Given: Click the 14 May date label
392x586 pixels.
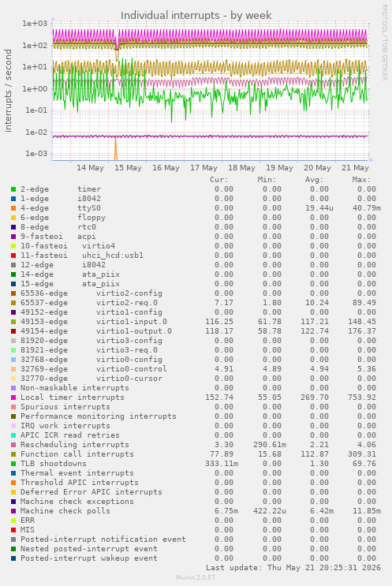Looking at the screenshot, I should [x=90, y=168].
